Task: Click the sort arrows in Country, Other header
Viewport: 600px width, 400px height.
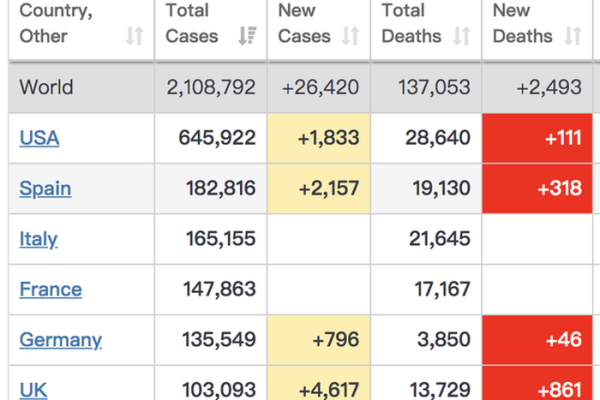Action: coord(134,37)
